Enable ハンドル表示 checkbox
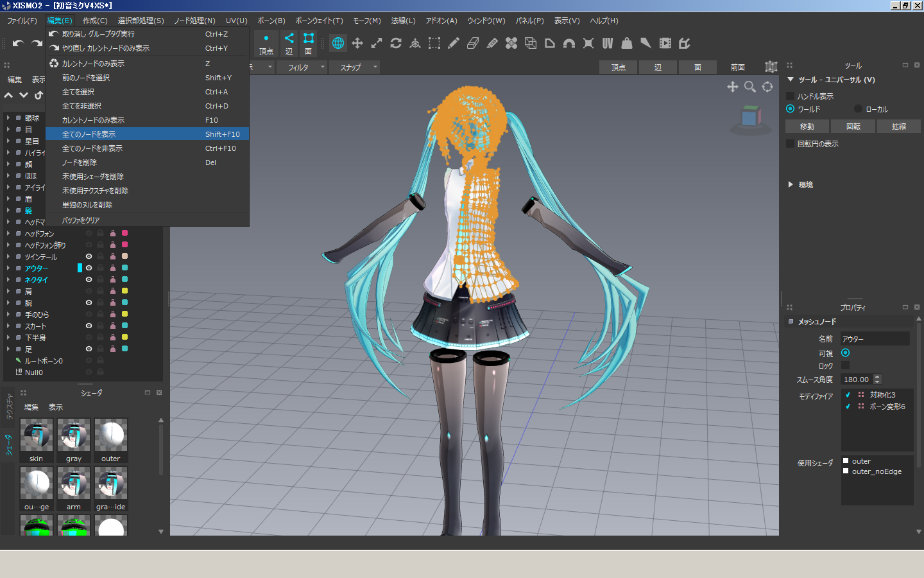This screenshot has height=578, width=924. click(791, 96)
